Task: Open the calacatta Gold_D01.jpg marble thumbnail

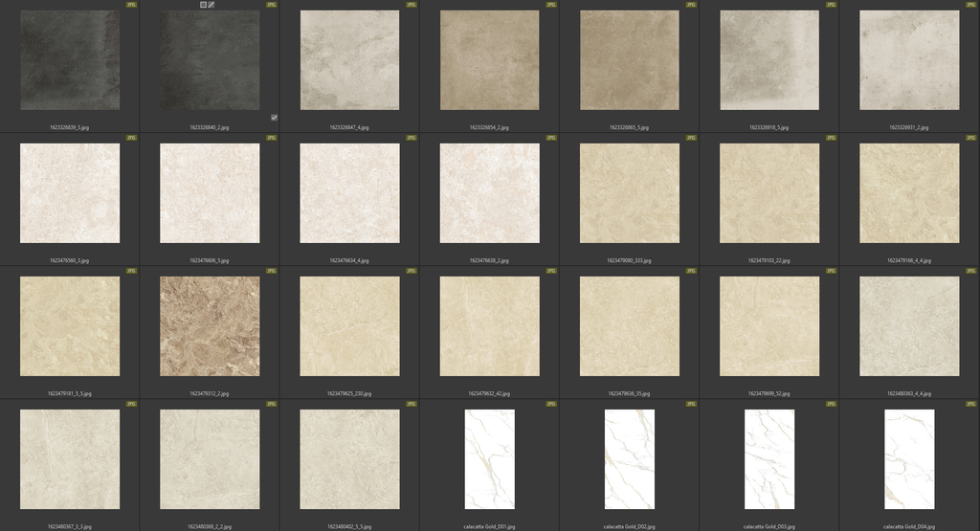Action: 490,459
